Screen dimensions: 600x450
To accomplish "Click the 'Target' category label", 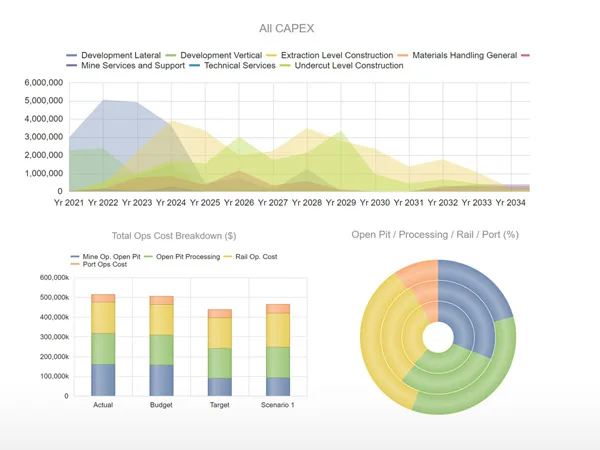I will pos(220,405).
